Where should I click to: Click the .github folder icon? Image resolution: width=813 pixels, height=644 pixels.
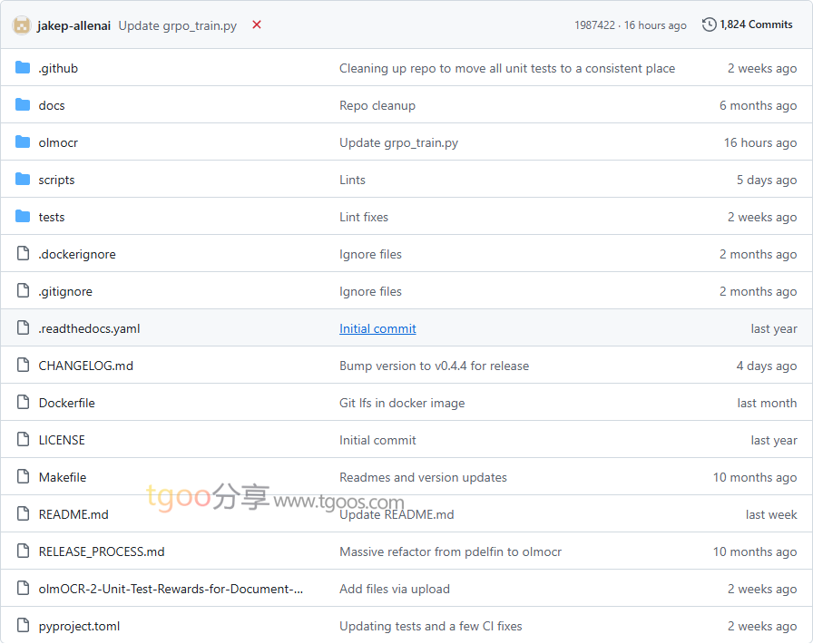23,68
